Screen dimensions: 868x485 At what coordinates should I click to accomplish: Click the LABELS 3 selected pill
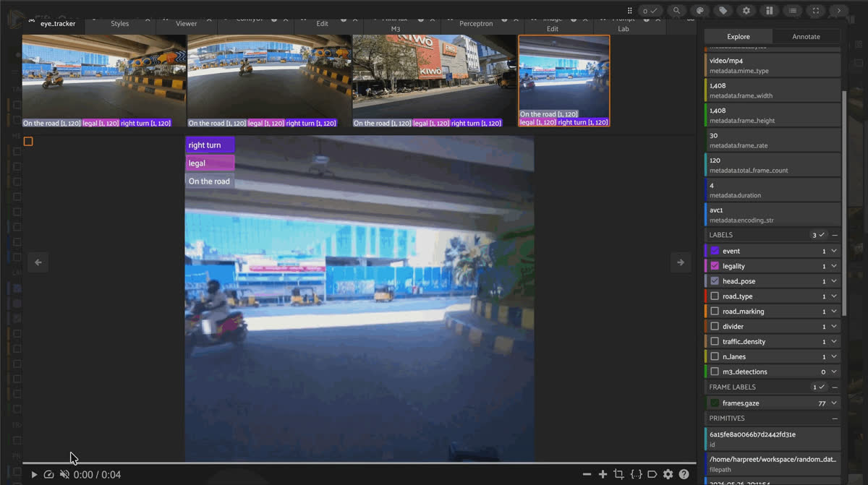pyautogui.click(x=818, y=235)
